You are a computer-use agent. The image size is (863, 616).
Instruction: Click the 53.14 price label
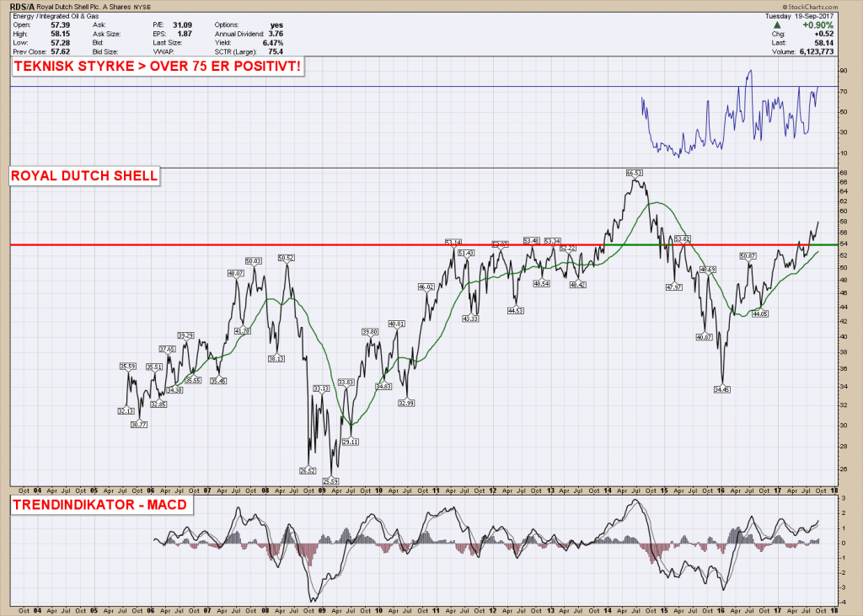[453, 242]
